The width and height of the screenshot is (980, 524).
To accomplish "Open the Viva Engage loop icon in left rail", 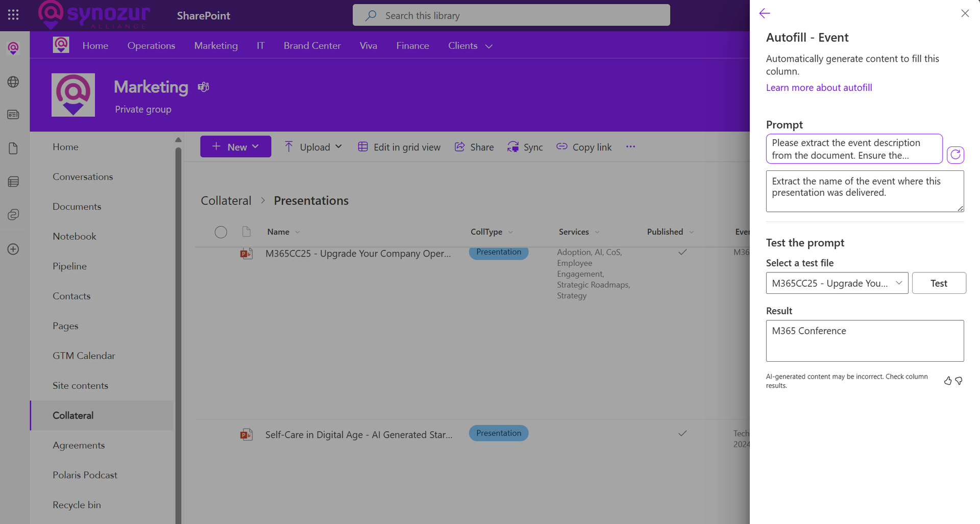I will tap(13, 215).
